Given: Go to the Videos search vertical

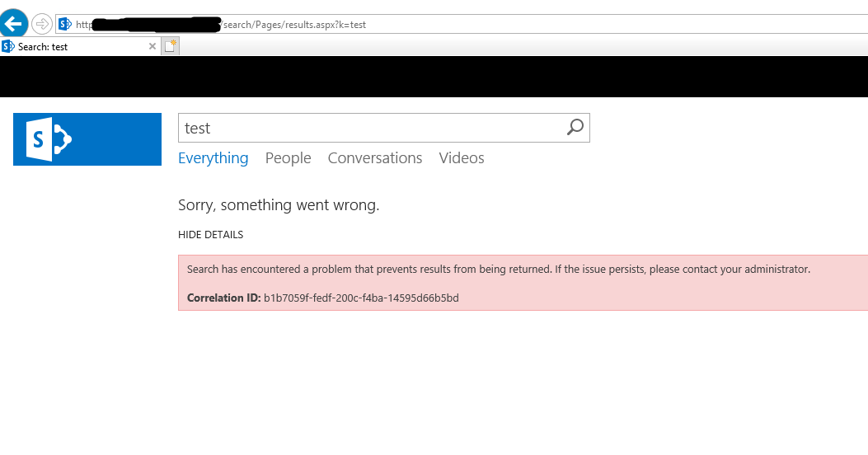Looking at the screenshot, I should pos(462,158).
